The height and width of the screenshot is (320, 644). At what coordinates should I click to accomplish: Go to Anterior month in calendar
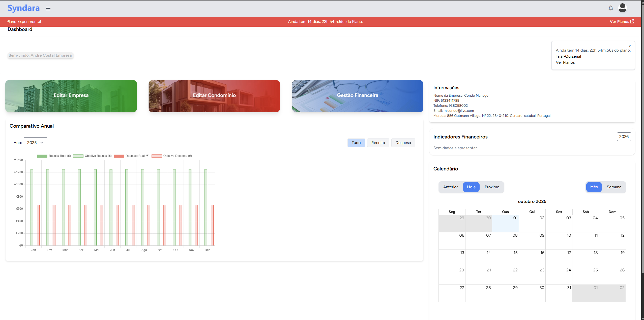coord(450,187)
